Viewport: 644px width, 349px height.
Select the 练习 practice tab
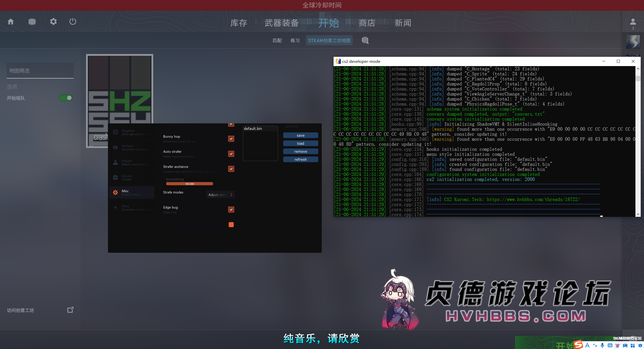click(295, 40)
